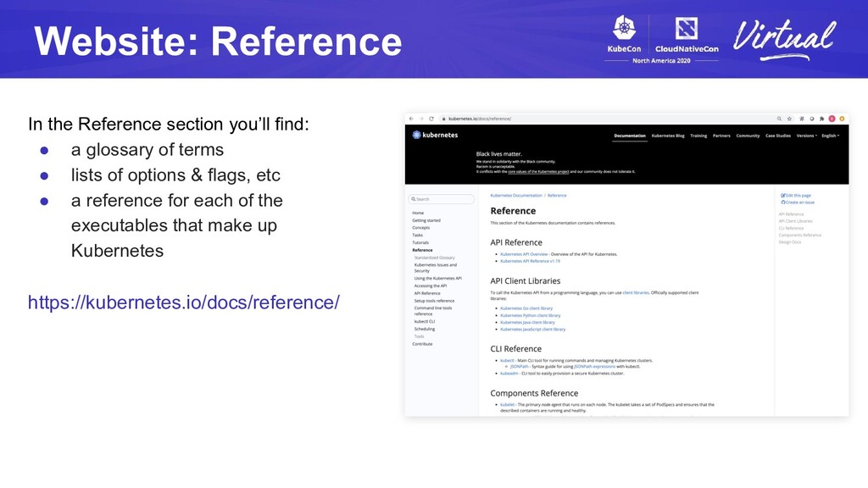Open Kubernetes API Reference v1.19 link
The width and height of the screenshot is (868, 488).
tap(530, 261)
